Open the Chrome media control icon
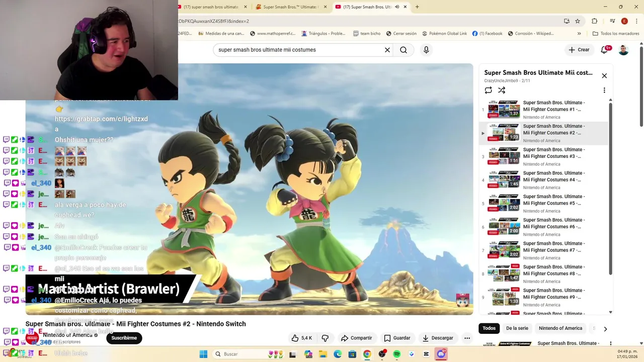This screenshot has width=644, height=362. click(x=612, y=21)
